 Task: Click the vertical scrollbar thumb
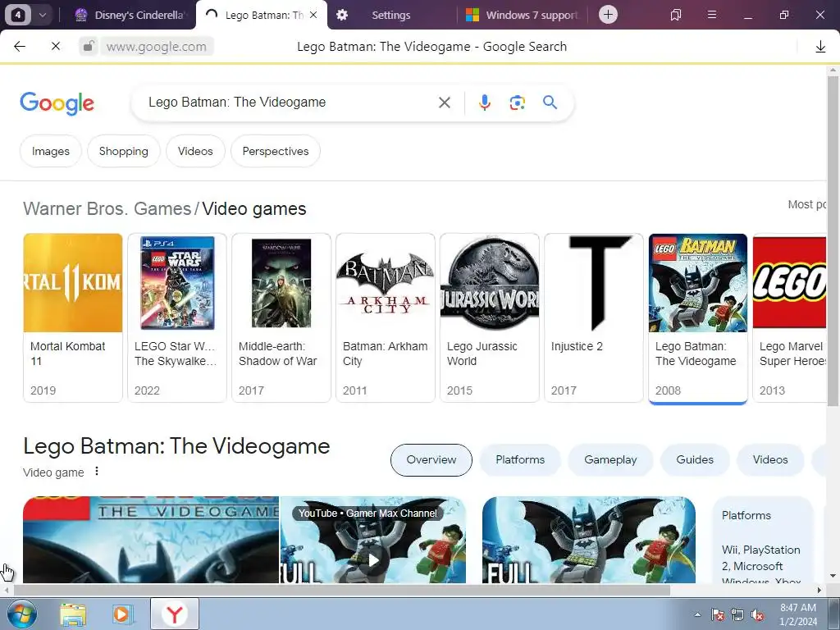click(x=833, y=241)
